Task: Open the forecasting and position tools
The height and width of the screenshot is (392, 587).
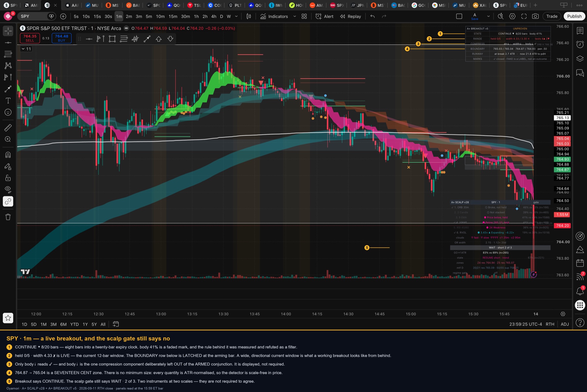Action: point(8,77)
